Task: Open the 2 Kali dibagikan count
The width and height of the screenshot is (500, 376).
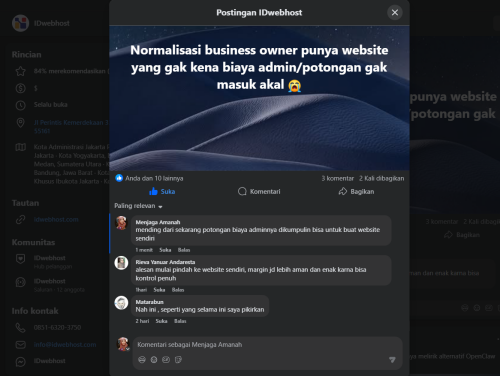Action: click(381, 178)
